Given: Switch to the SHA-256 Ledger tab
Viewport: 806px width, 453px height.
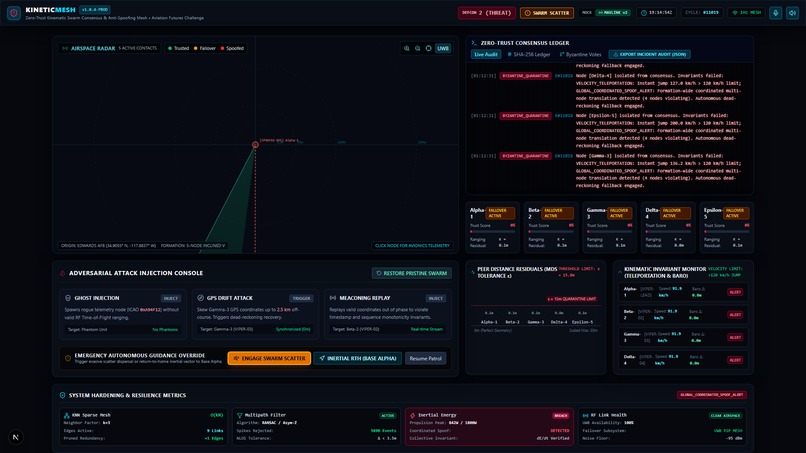Looking at the screenshot, I should 529,54.
